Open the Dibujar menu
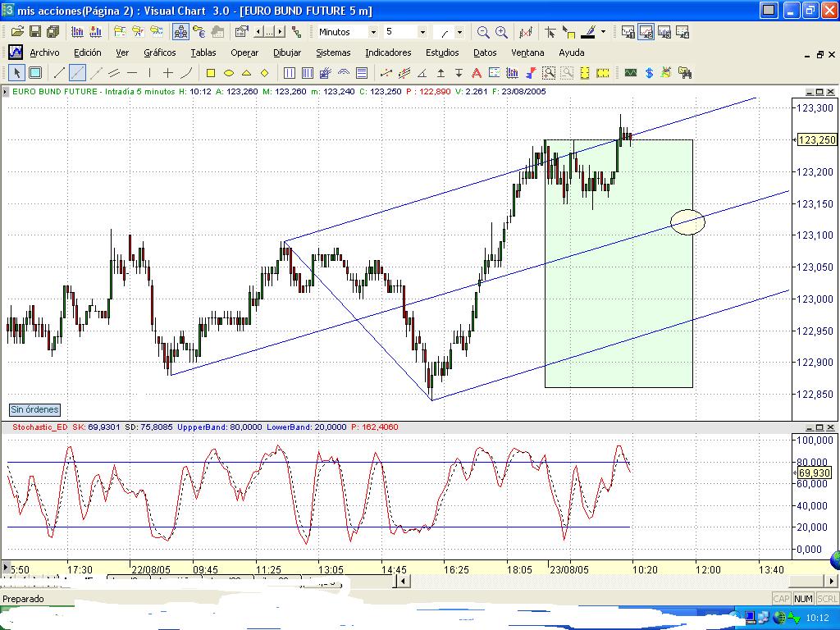The width and height of the screenshot is (840, 630). point(287,52)
